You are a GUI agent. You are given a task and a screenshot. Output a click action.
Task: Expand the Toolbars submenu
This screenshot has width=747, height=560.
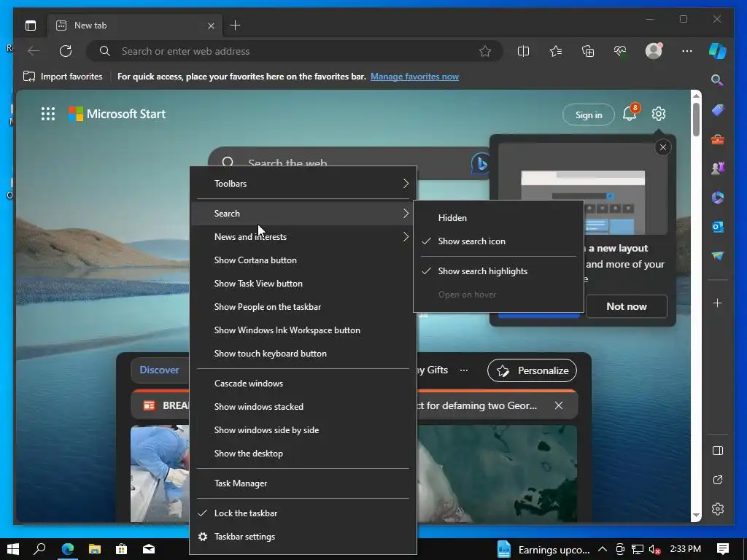coord(303,183)
